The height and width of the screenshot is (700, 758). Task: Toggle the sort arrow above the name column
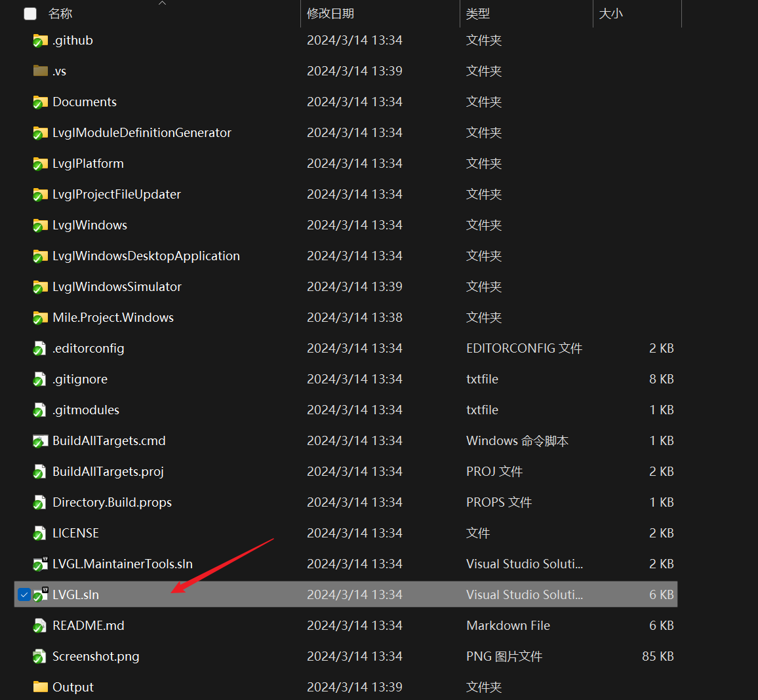point(163,3)
